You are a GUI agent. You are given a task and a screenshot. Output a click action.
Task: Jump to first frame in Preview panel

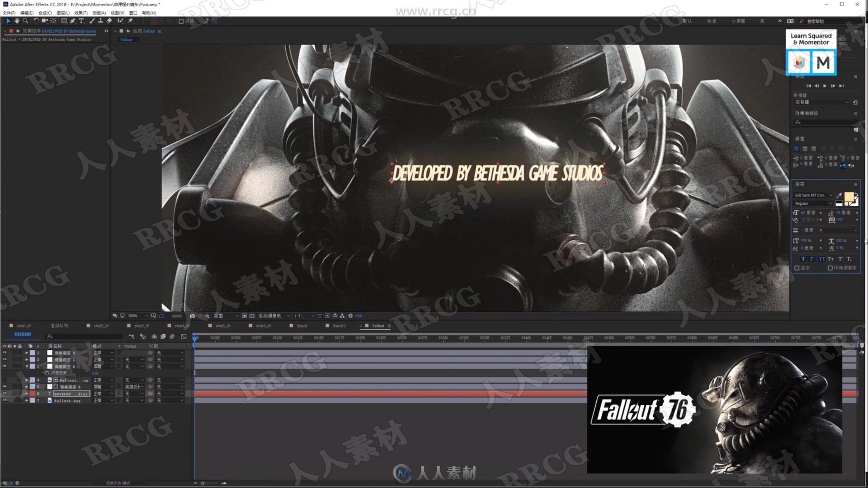point(809,86)
